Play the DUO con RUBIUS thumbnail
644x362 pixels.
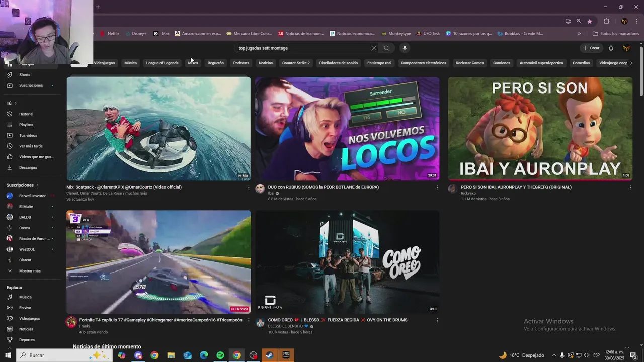click(x=347, y=129)
